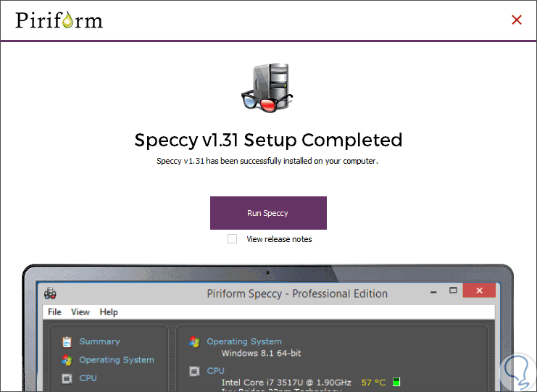Click the Windows 8.1 64-bit text

(x=262, y=354)
